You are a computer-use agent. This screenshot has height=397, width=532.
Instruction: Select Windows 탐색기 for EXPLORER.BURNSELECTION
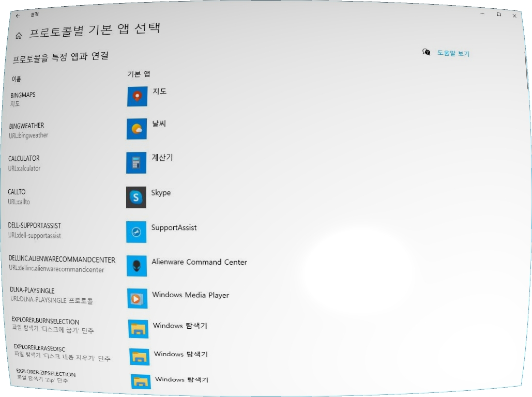click(x=180, y=326)
